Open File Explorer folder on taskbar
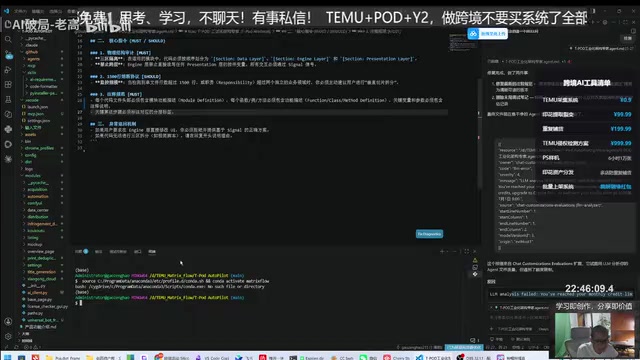Viewport: 640px width, 360px height. 63,358
